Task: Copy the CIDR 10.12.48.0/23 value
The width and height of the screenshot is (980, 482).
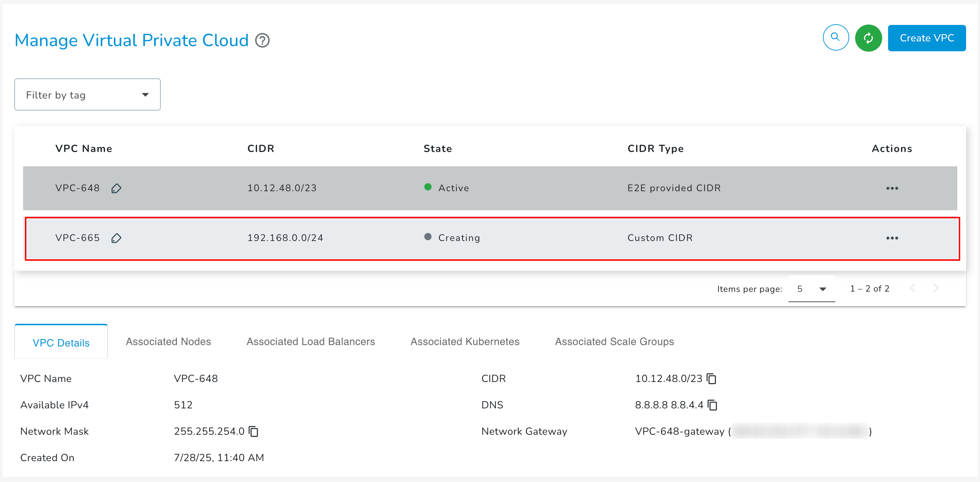Action: [711, 378]
